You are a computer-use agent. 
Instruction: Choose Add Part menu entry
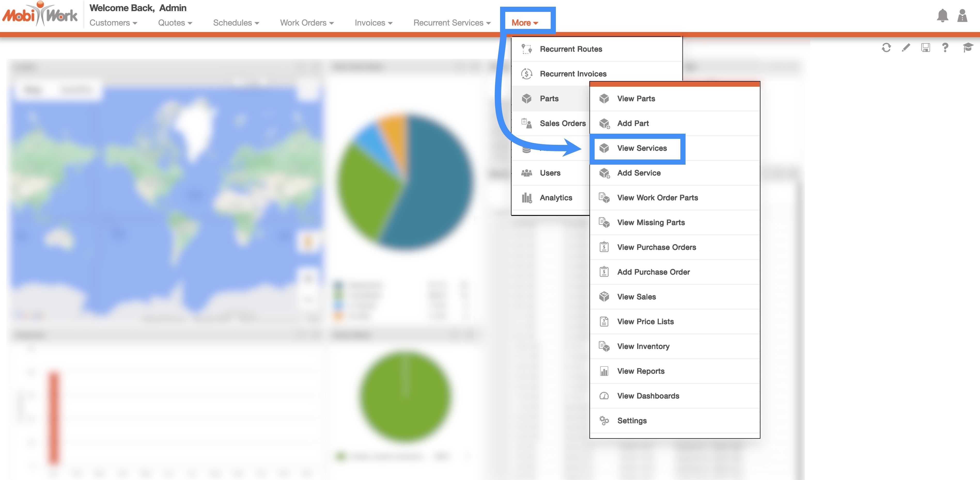point(633,124)
